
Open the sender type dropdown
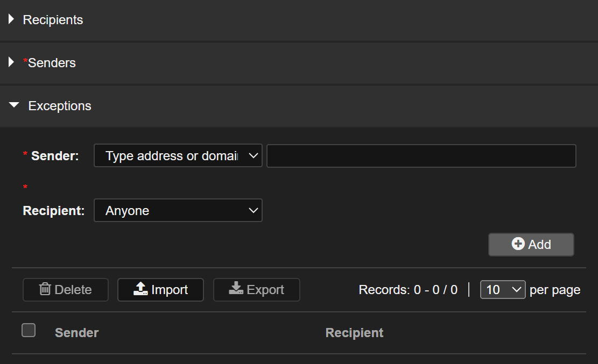(x=178, y=156)
